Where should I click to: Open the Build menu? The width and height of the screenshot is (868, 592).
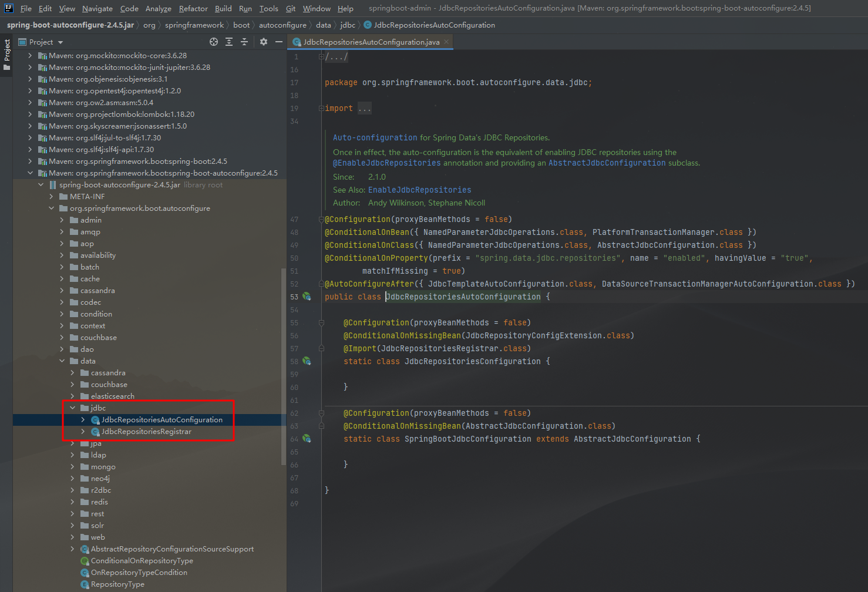click(x=223, y=8)
